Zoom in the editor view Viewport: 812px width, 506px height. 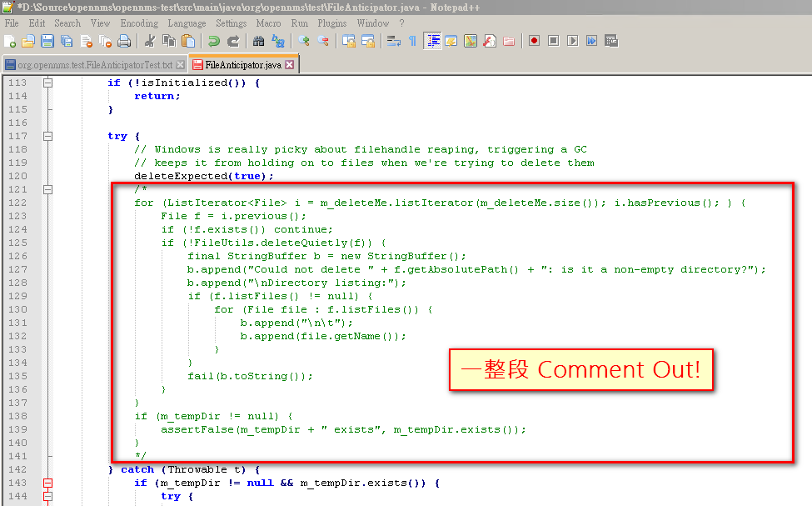click(304, 41)
